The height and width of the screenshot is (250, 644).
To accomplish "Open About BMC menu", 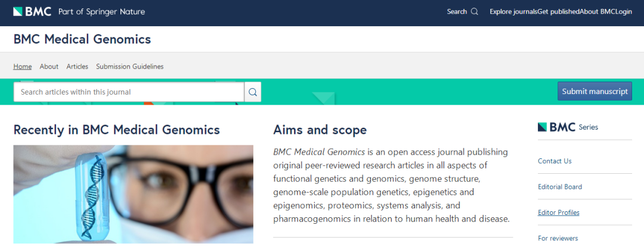I will (x=597, y=11).
